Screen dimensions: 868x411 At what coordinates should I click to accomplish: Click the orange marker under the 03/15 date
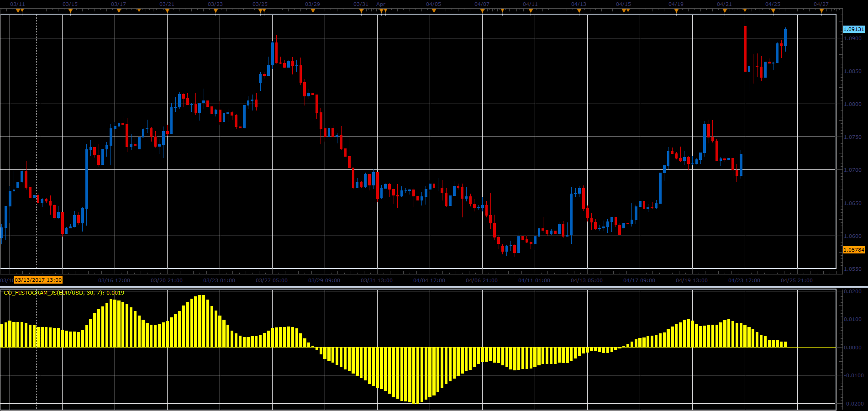[x=70, y=11]
